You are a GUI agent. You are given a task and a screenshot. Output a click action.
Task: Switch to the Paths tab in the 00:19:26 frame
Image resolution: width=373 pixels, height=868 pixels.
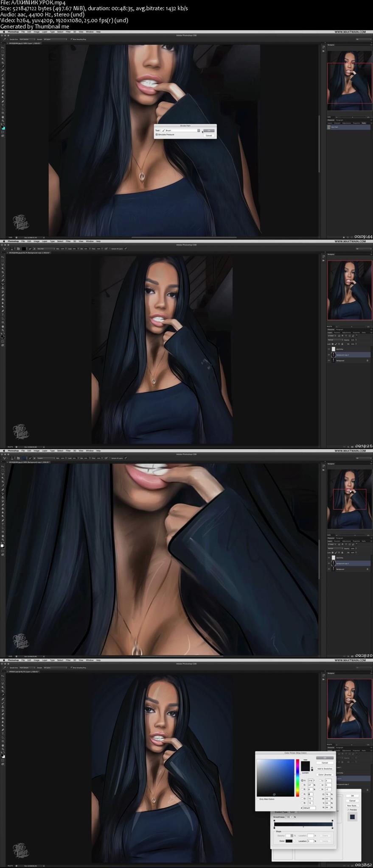(364, 333)
